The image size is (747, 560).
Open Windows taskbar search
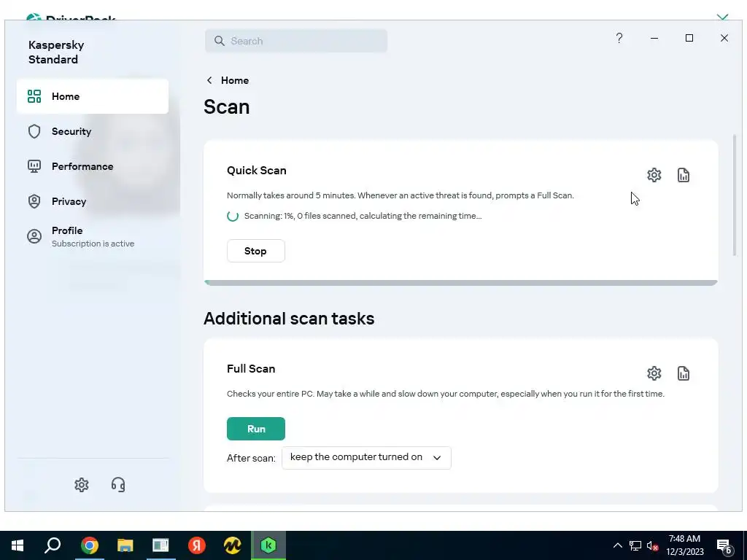pos(53,545)
